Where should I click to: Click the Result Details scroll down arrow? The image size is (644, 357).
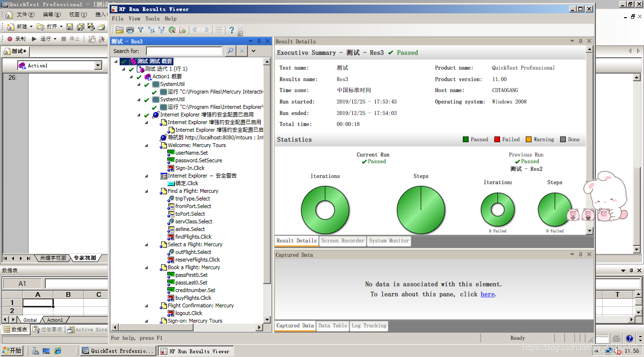(590, 231)
